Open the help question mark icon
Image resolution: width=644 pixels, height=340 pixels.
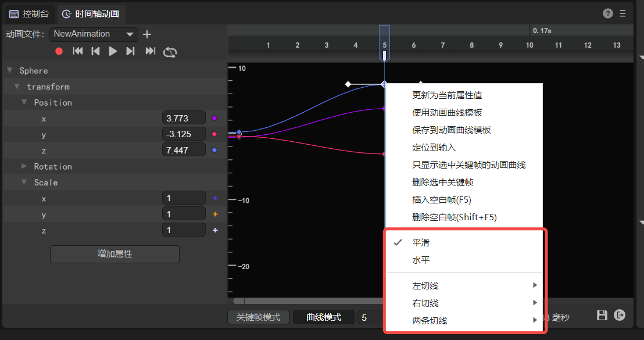coord(608,13)
